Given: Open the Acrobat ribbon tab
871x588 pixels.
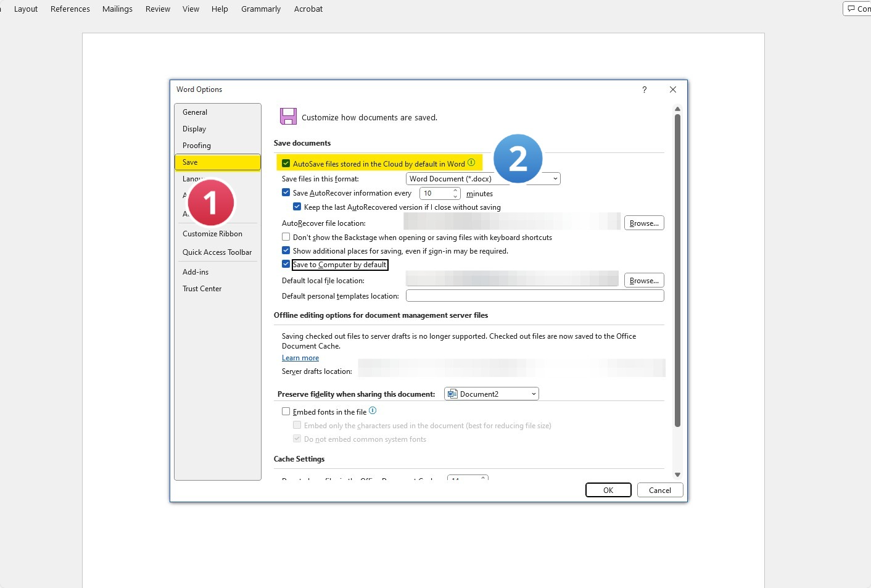Looking at the screenshot, I should click(x=308, y=9).
